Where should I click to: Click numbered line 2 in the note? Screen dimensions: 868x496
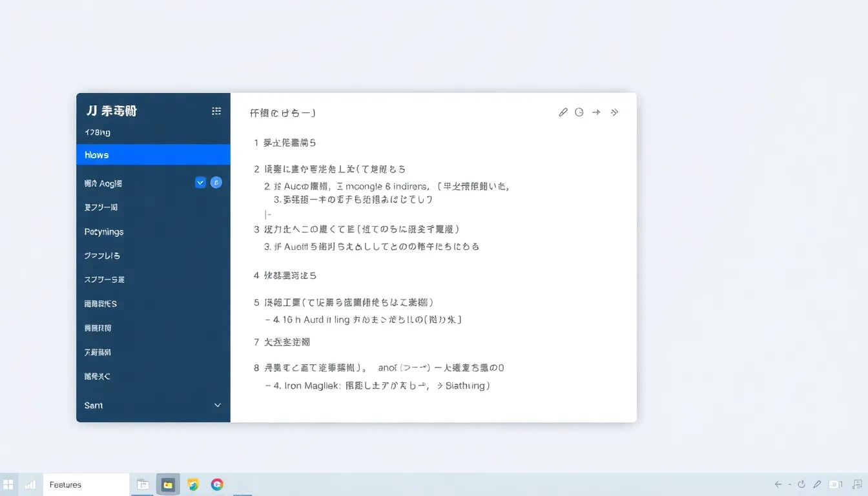tap(329, 169)
